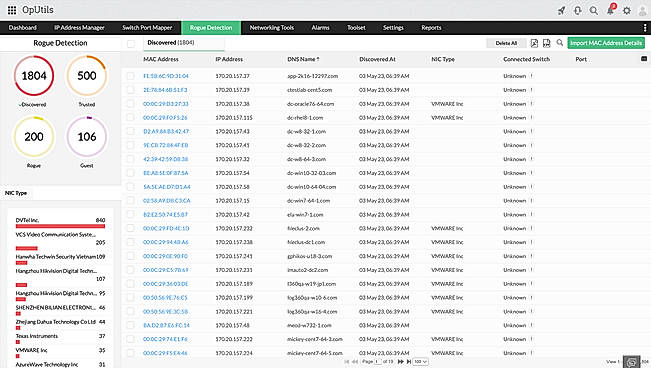
Task: Check the dc-win10-32-03.com row
Action: tap(131, 173)
